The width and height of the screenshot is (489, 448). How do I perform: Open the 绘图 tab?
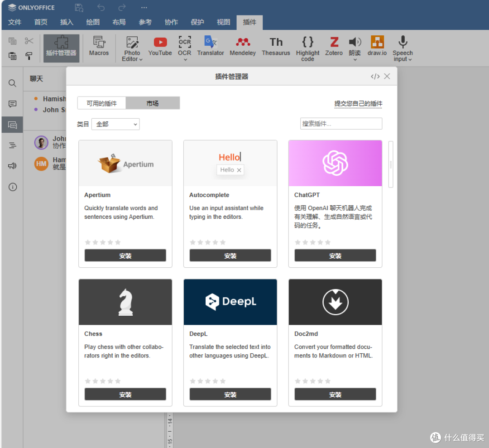point(93,22)
